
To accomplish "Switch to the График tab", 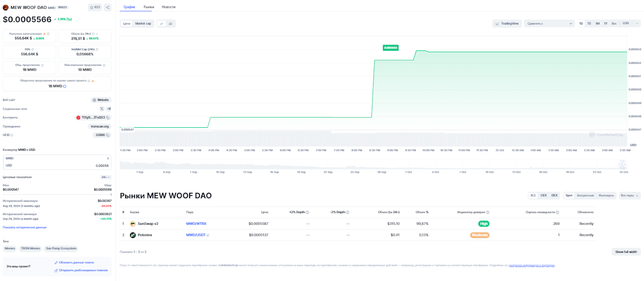I will pyautogui.click(x=130, y=7).
